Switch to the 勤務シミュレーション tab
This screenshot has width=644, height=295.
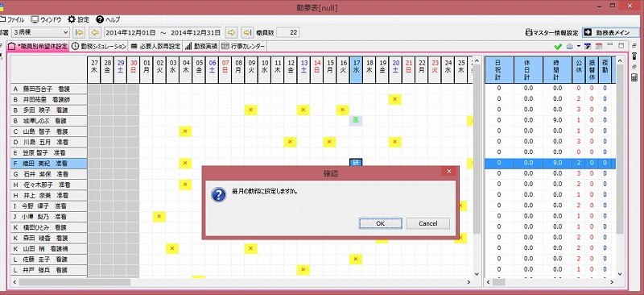point(98,47)
